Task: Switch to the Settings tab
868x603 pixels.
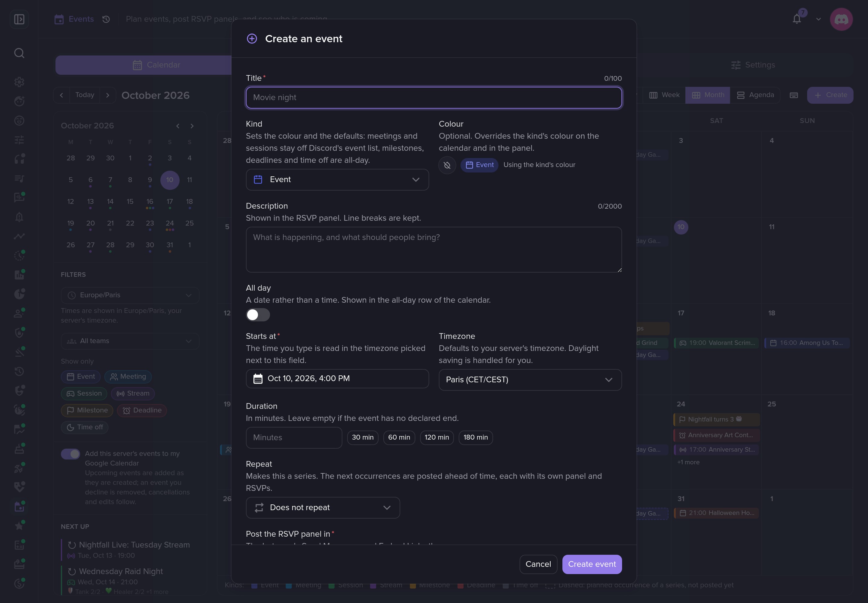Action: coord(753,65)
